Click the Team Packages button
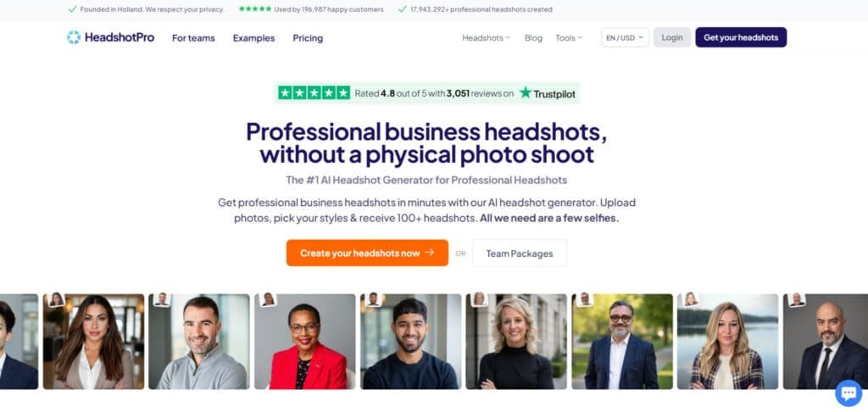This screenshot has width=868, height=412. (x=520, y=253)
